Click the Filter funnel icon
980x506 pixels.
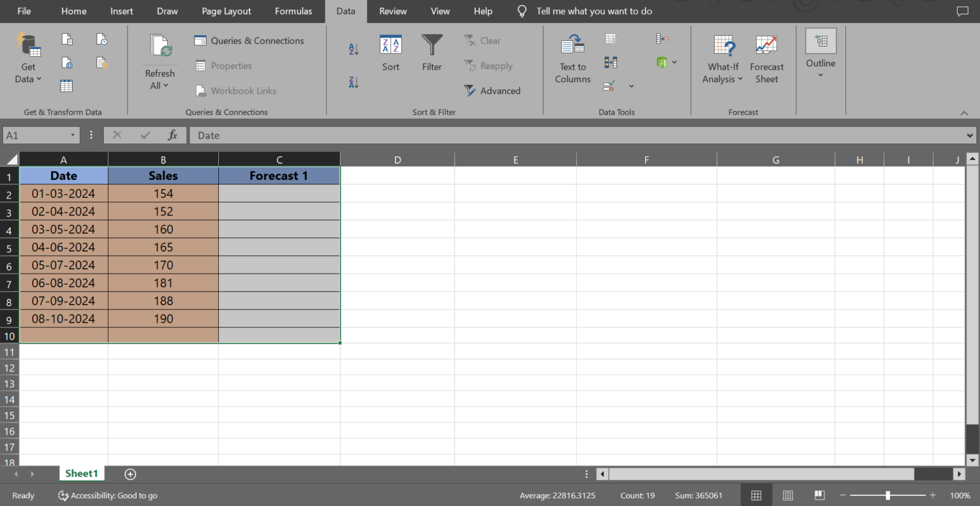pos(432,46)
